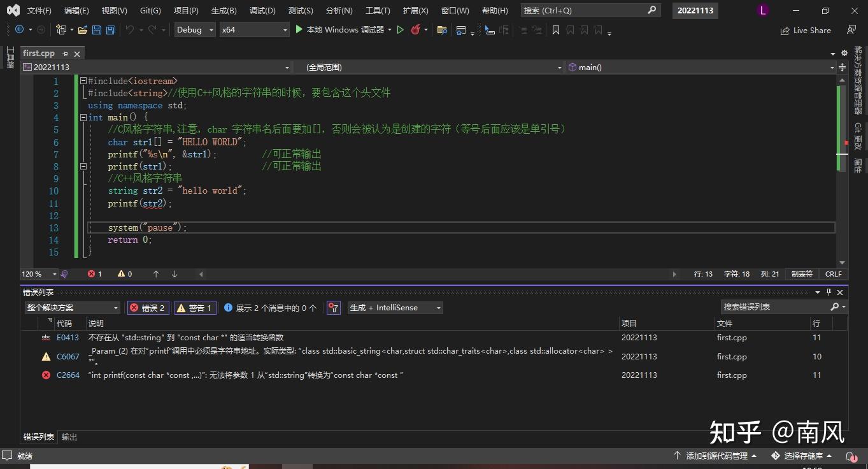Screen dimensions: 868x469
Task: Open the 工具(T) menu
Action: point(378,10)
